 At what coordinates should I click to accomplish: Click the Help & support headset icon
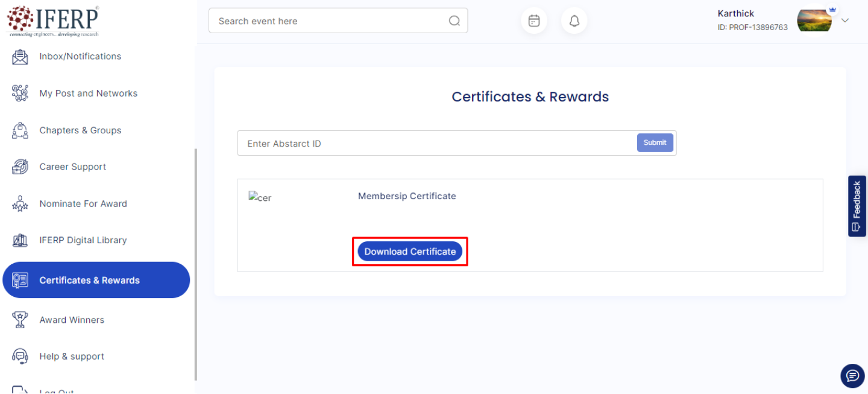point(20,357)
